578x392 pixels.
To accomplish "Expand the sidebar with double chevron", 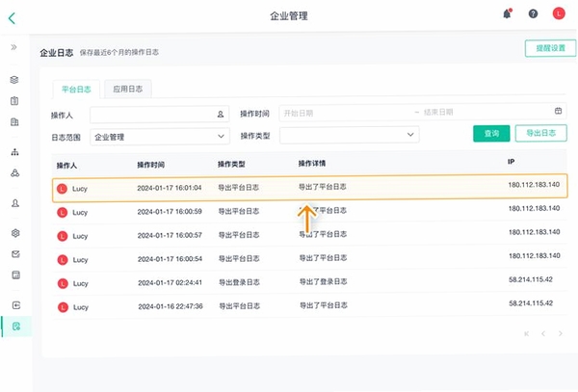I will coord(13,47).
